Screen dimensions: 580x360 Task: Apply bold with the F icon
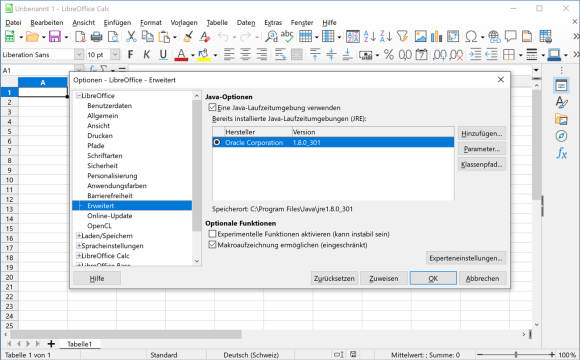click(130, 55)
